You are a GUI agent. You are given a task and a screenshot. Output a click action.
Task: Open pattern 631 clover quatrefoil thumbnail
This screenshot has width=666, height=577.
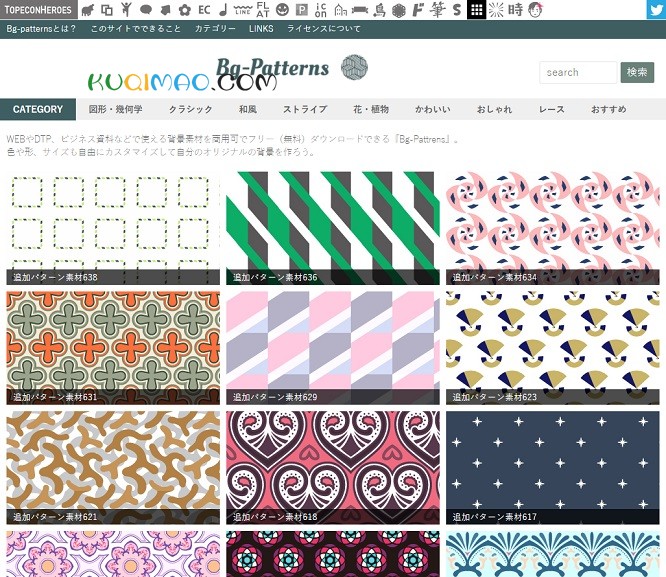click(x=113, y=348)
